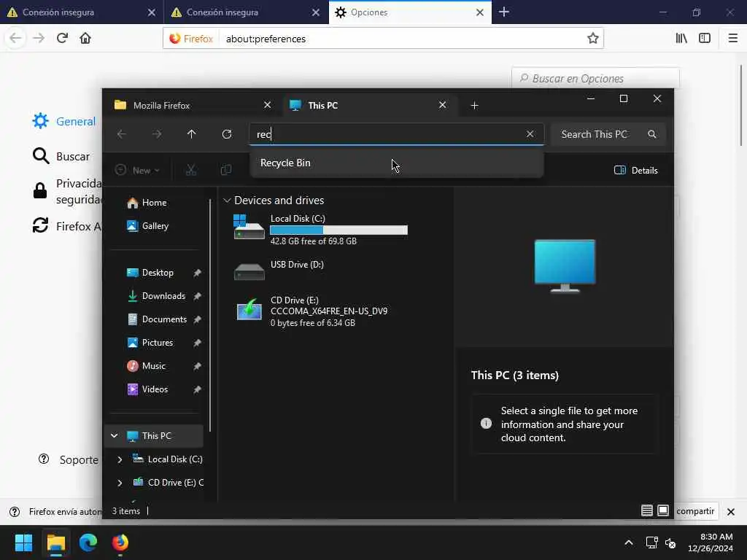Open Gallery in the navigation pane
Screen dimensions: 747x560
pos(147,226)
